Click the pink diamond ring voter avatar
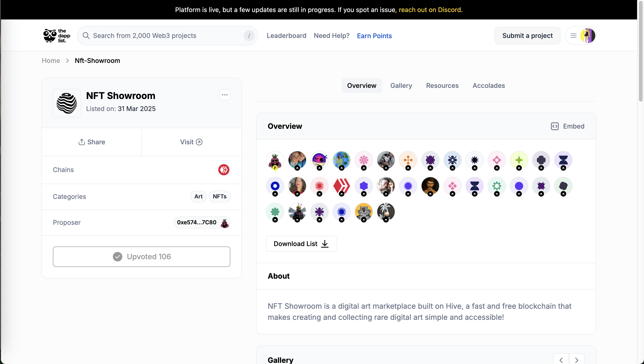The width and height of the screenshot is (644, 364). [497, 160]
